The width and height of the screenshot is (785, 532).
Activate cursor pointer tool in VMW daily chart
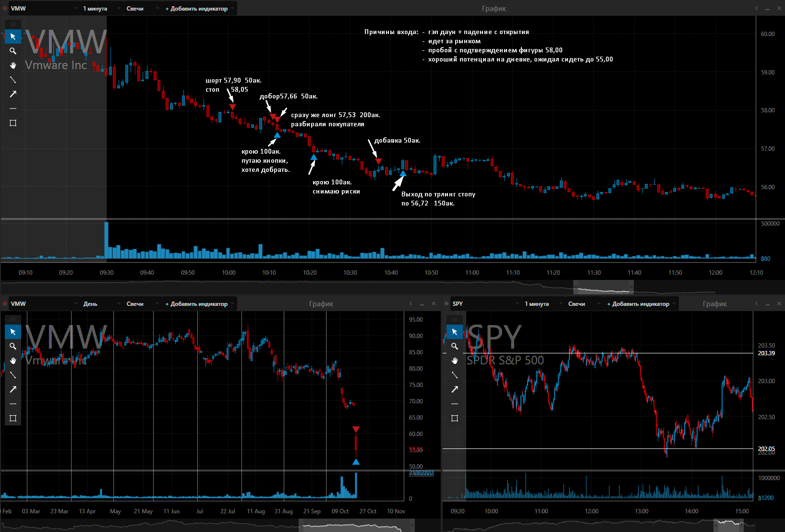13,332
